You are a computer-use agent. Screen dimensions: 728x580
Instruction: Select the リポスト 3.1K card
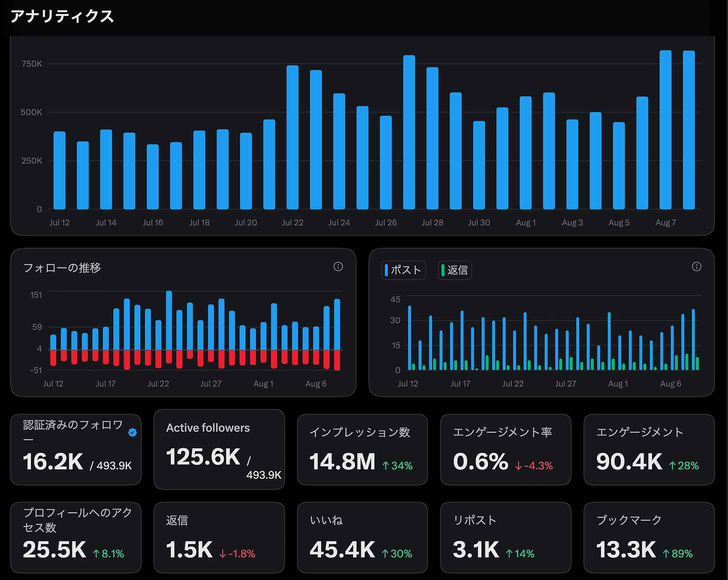click(x=505, y=537)
